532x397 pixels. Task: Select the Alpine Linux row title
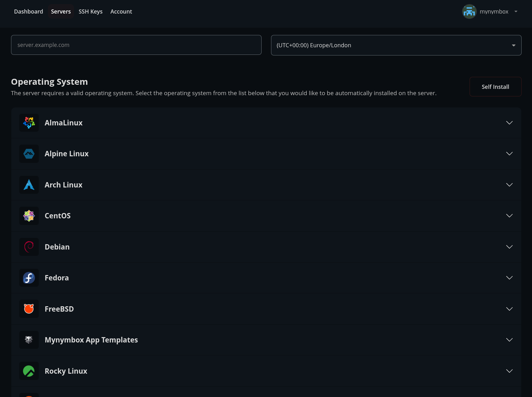click(66, 154)
